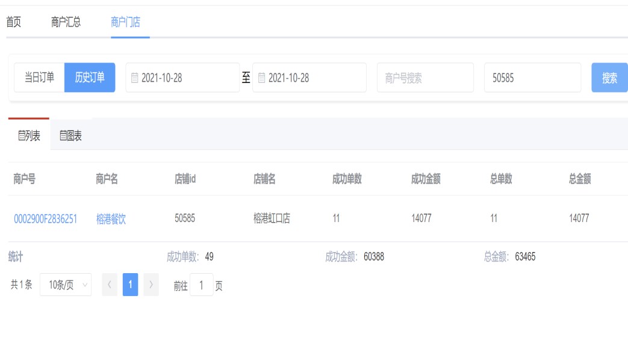Open the 10条/页 page size dropdown
This screenshot has height=364, width=628.
66,285
